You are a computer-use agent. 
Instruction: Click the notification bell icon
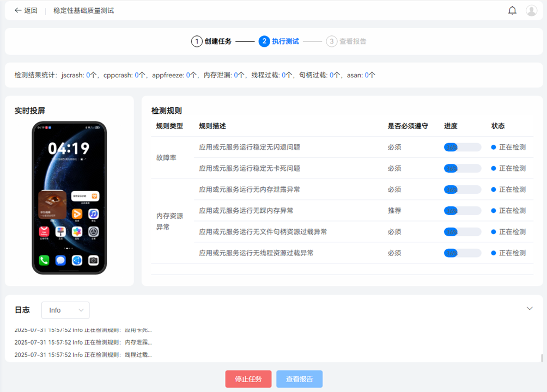point(512,10)
